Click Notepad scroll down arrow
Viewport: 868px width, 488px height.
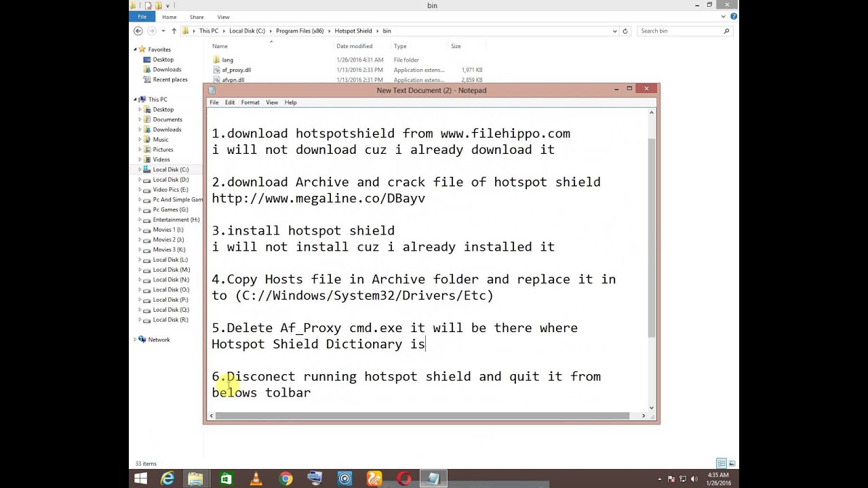[652, 408]
